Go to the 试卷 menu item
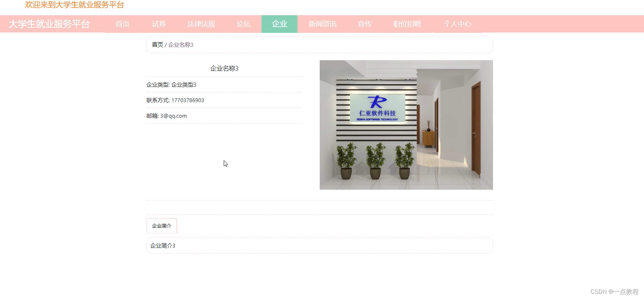The height and width of the screenshot is (298, 644). pos(159,24)
